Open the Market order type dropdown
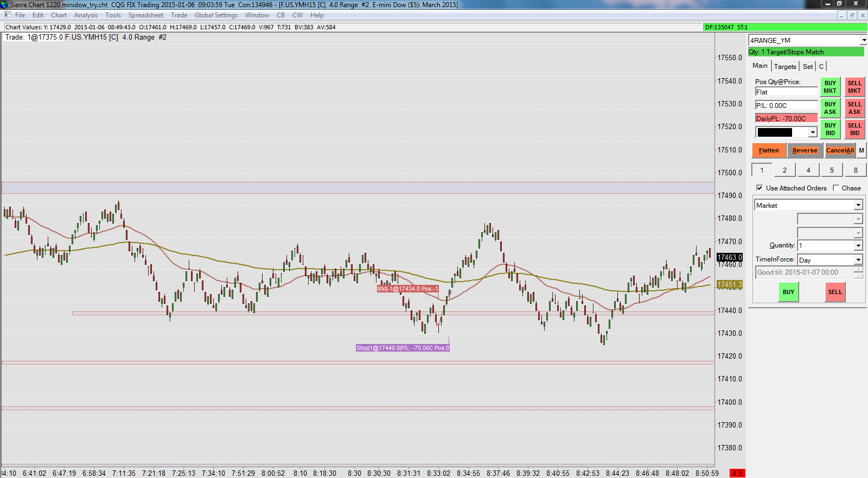 click(x=858, y=205)
